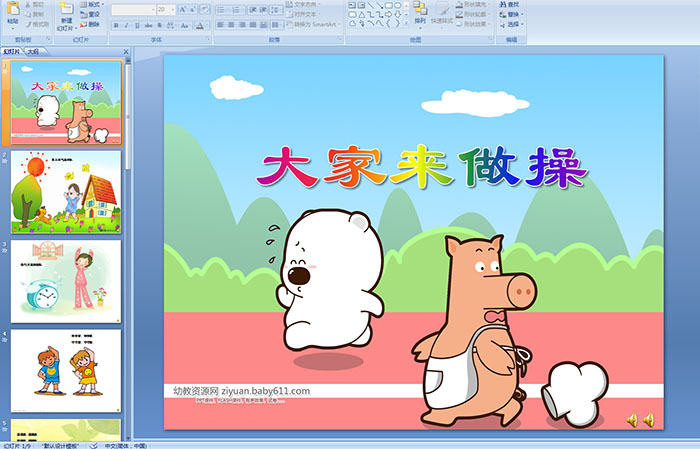Click the left speaker sound icon on slide
Viewport: 700px width, 449px height.
632,420
